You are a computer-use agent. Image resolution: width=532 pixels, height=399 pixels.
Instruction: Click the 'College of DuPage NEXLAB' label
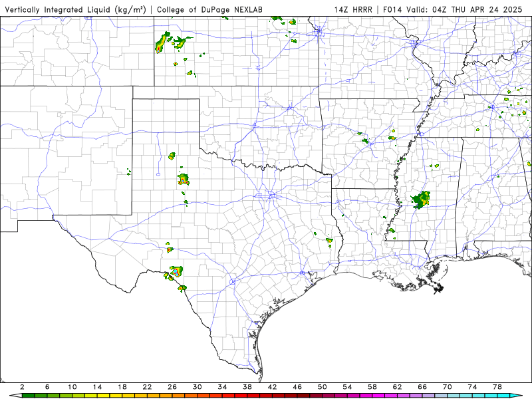[x=209, y=9]
